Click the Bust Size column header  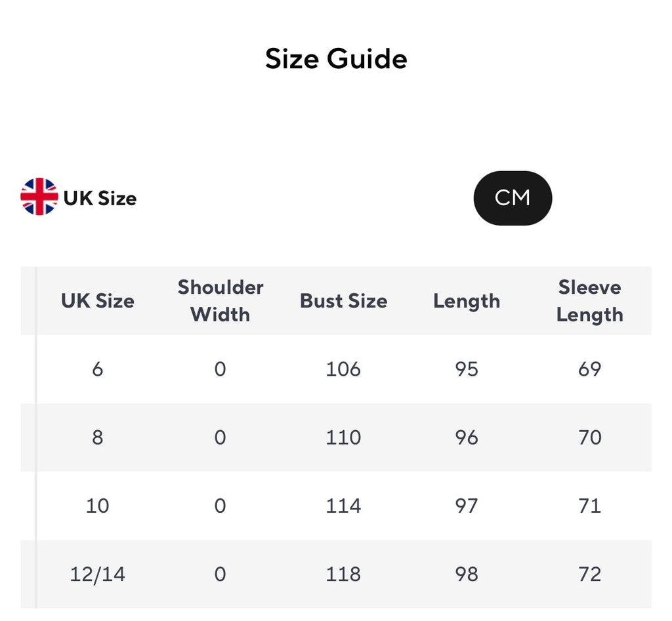[343, 301]
